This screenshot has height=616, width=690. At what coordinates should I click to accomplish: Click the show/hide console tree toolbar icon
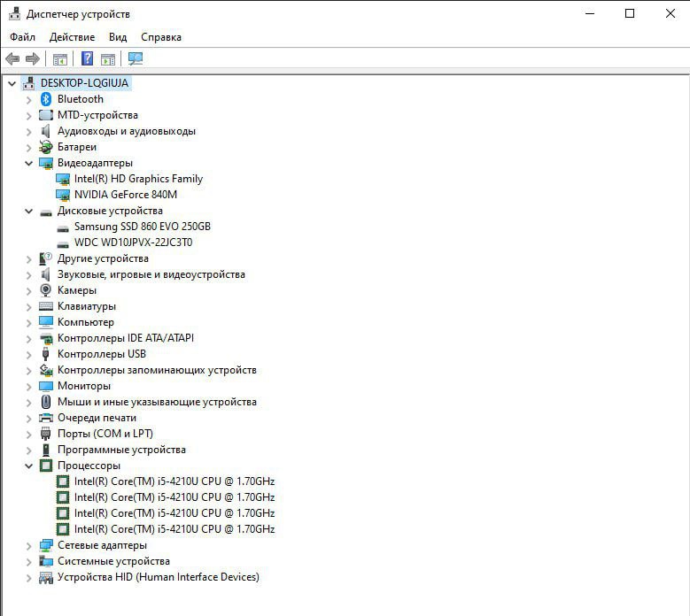[60, 58]
